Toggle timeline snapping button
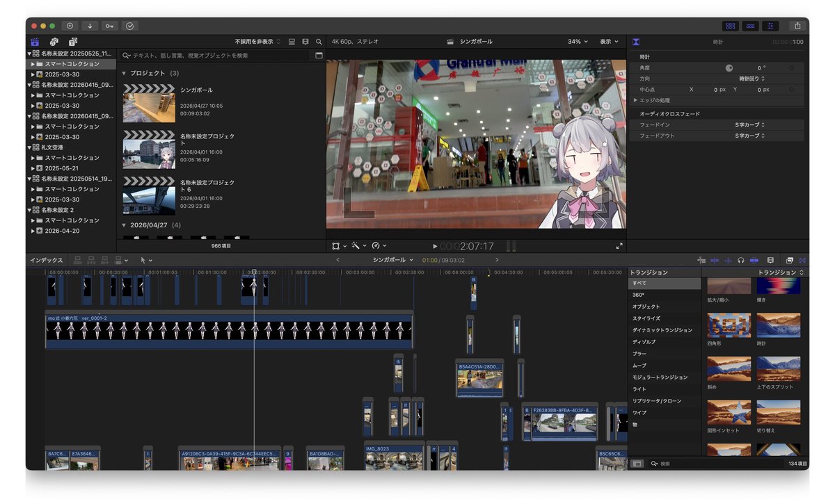This screenshot has width=835, height=504. point(754,260)
